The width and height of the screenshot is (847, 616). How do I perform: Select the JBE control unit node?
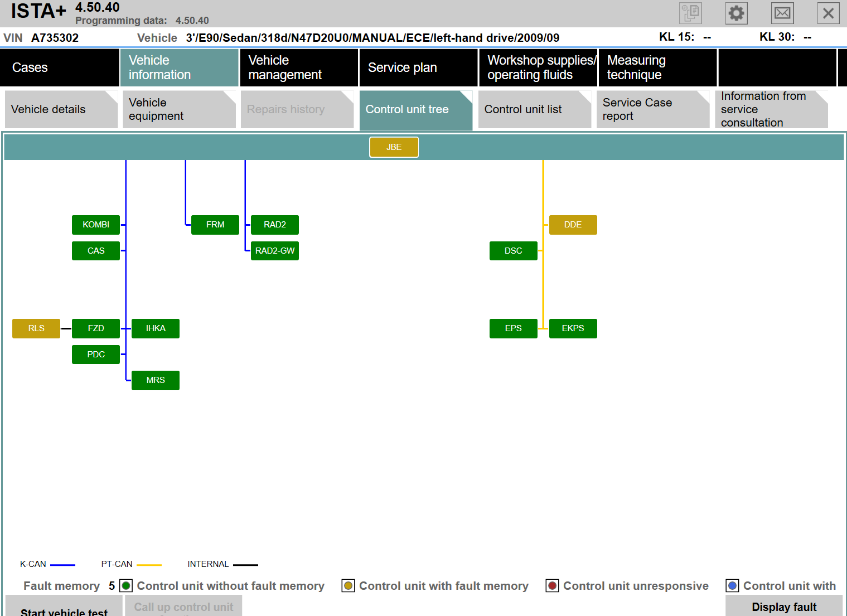tap(394, 147)
